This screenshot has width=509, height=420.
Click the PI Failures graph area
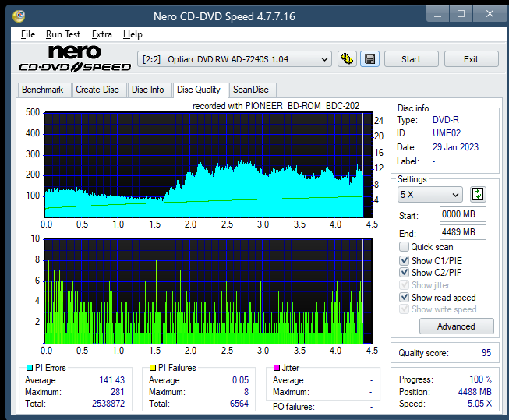tap(208, 291)
